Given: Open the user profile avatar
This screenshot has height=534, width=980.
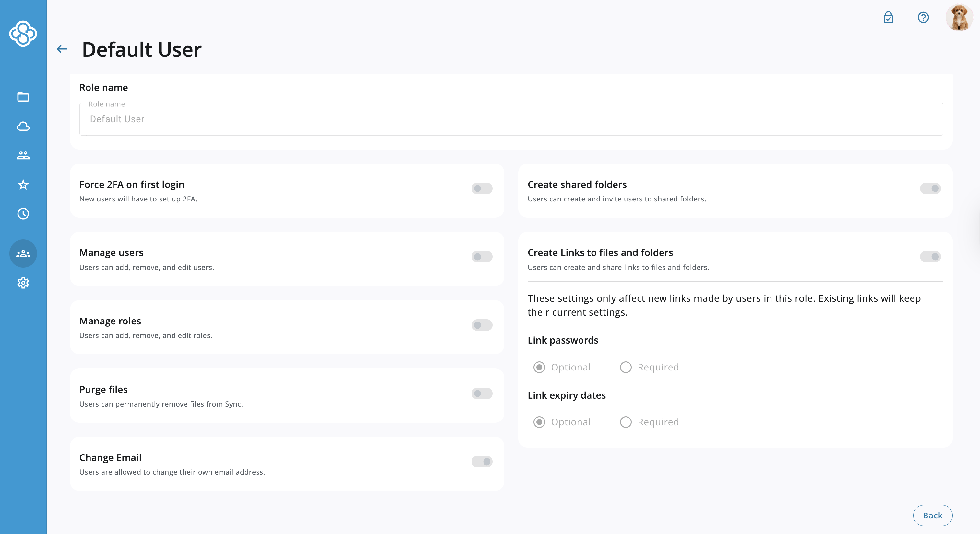Looking at the screenshot, I should click(x=959, y=18).
